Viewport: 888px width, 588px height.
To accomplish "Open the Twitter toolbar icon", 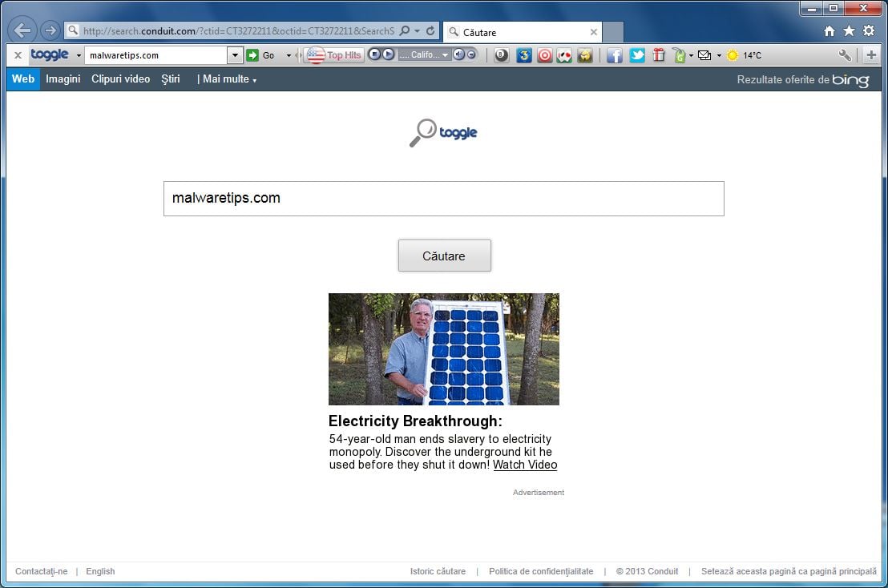I will pyautogui.click(x=637, y=55).
